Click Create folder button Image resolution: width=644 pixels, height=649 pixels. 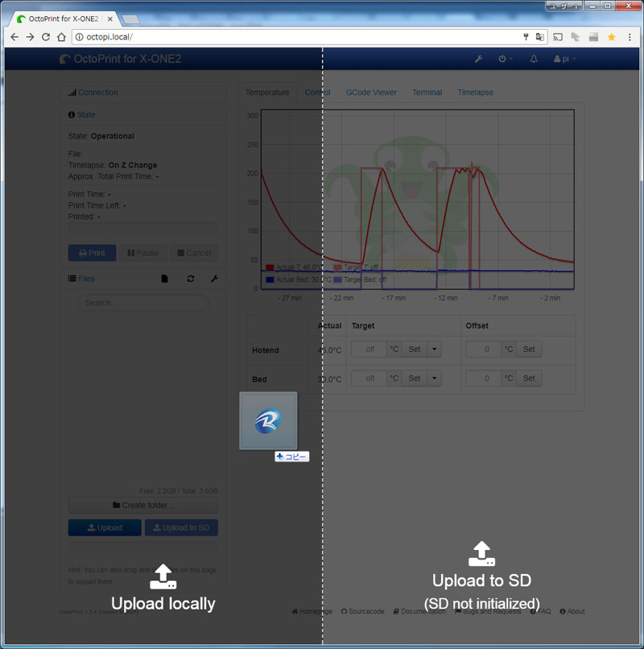[142, 506]
